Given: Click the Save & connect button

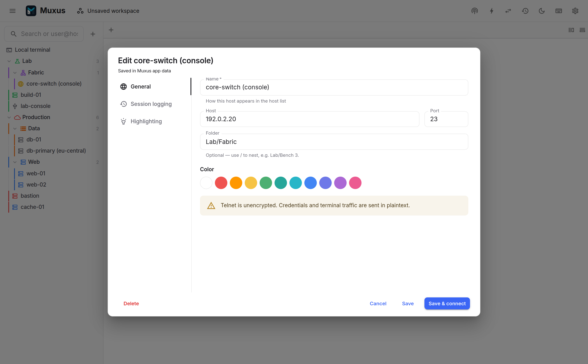Looking at the screenshot, I should click(447, 303).
